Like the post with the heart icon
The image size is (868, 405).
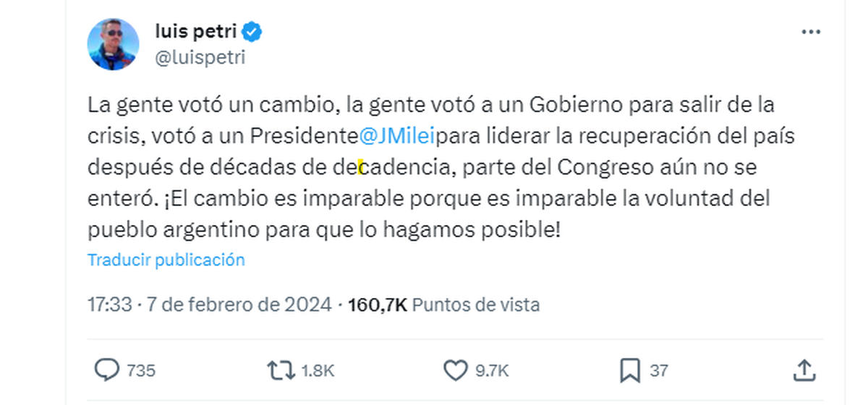point(455,370)
